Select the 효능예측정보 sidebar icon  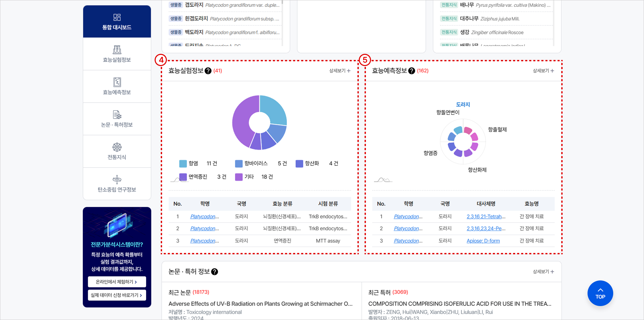coord(117,87)
